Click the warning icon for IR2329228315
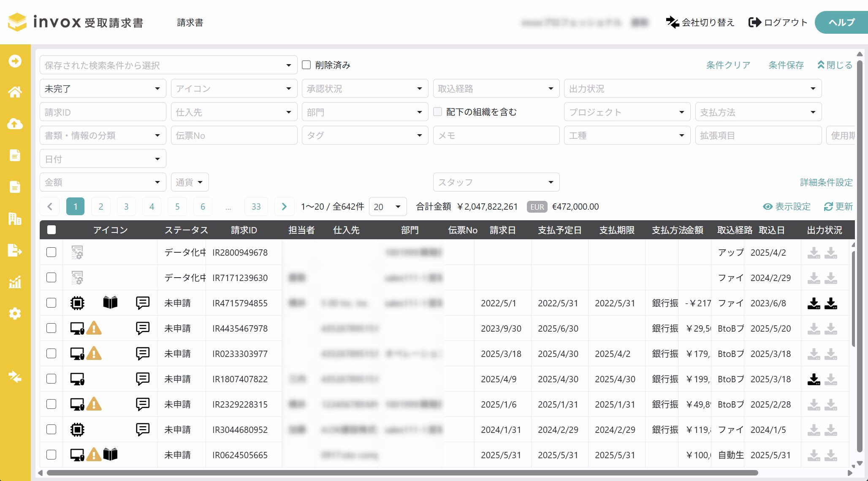Viewport: 868px width, 481px height. pyautogui.click(x=94, y=404)
